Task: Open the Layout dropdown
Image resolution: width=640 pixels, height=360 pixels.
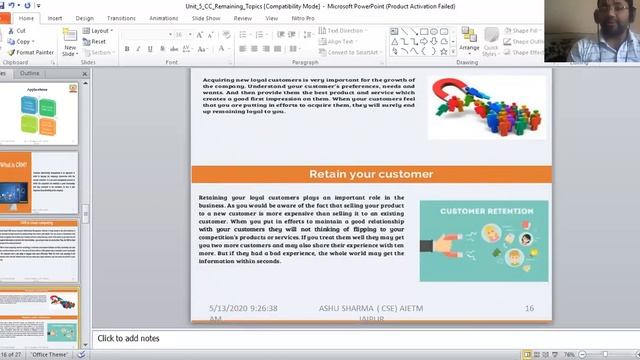Action: [x=98, y=31]
